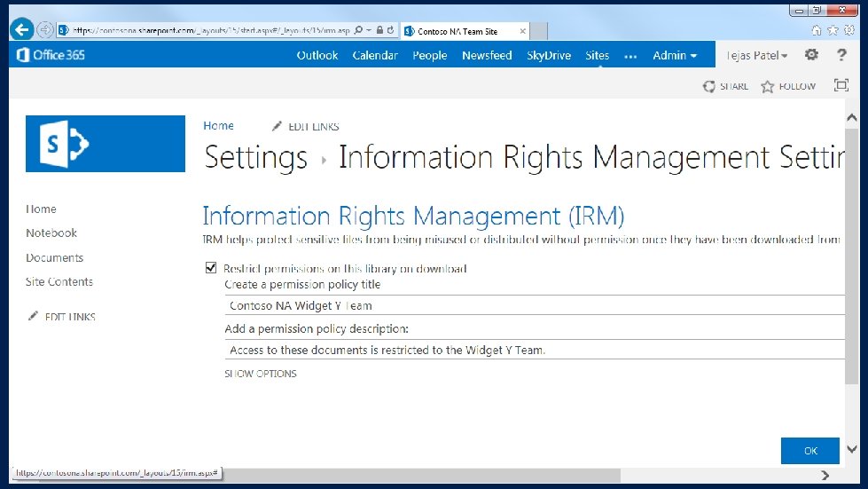Expand the ellipsis more navigation menu
Viewport: 868px width, 489px height.
630,56
